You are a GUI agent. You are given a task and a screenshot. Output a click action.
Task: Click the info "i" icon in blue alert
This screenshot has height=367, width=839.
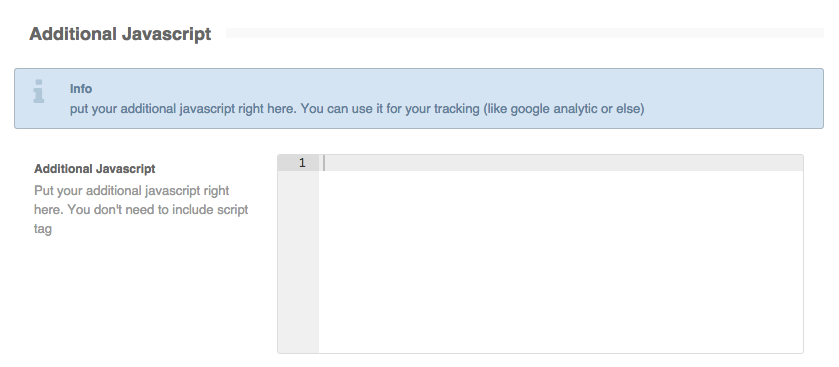point(39,91)
